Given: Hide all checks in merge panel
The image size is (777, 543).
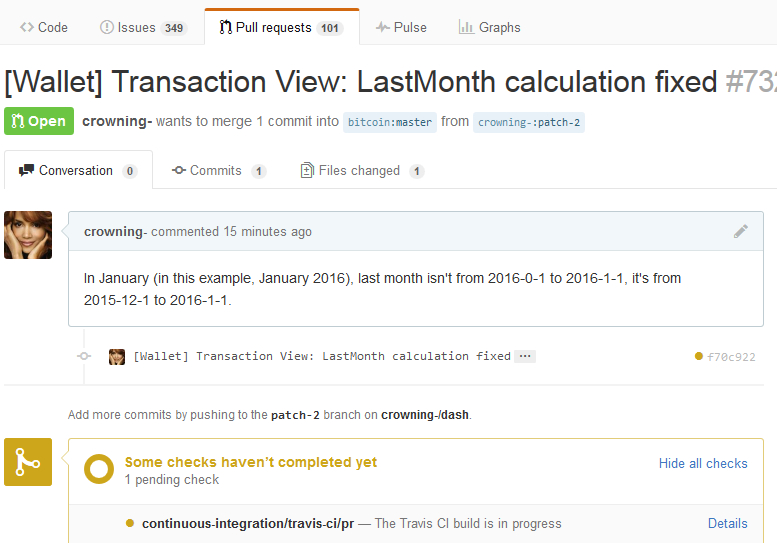Looking at the screenshot, I should (703, 463).
